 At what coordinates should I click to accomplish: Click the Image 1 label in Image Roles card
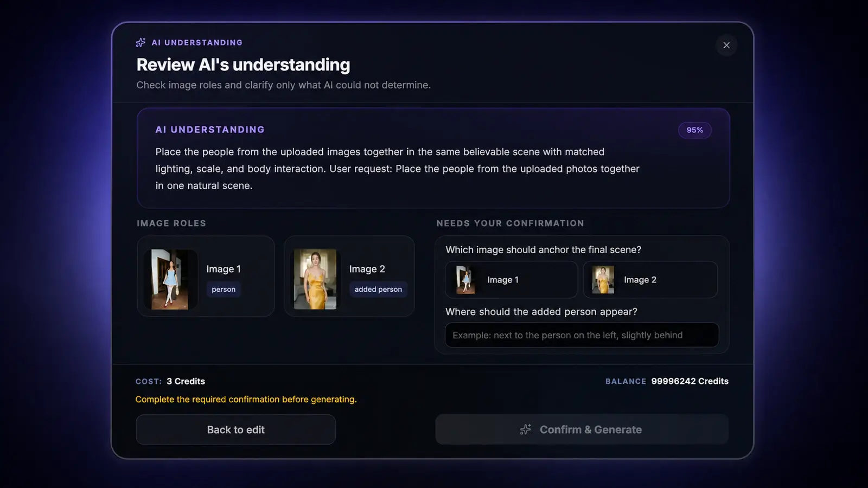click(x=224, y=269)
